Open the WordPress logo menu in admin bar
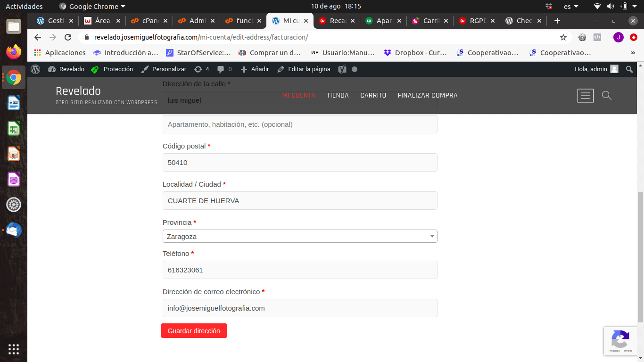This screenshot has width=644, height=362. point(35,69)
